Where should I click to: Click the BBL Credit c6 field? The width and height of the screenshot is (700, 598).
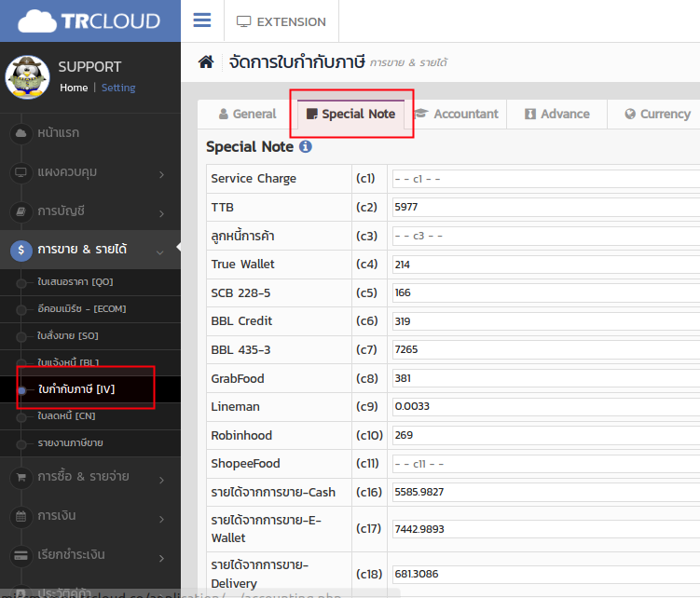(546, 321)
